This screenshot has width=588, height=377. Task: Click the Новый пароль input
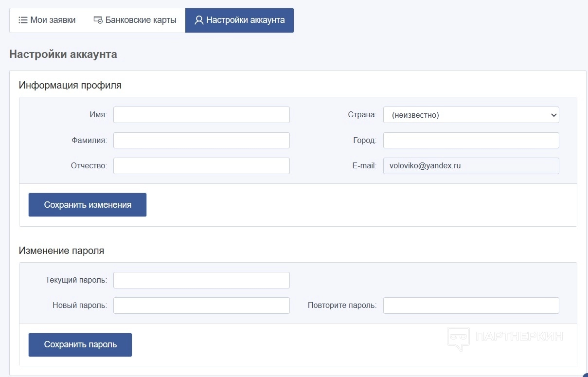click(x=201, y=305)
